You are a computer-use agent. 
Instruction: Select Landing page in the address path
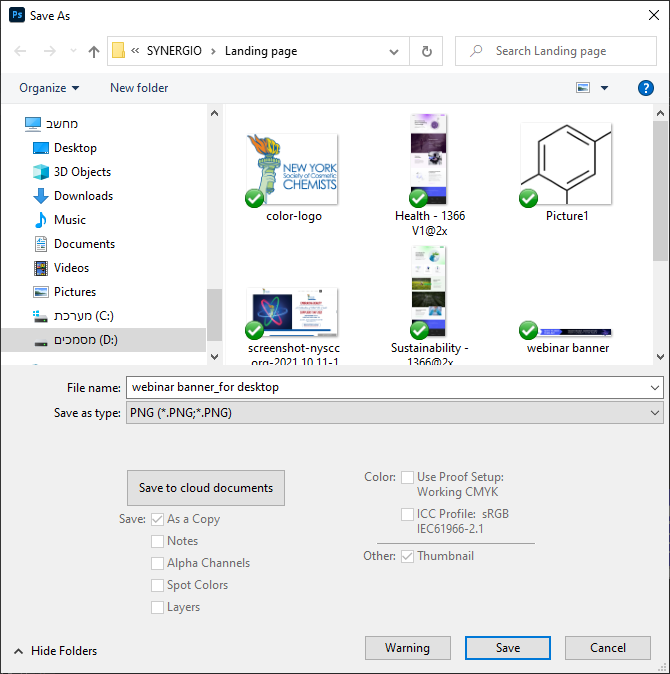click(261, 51)
